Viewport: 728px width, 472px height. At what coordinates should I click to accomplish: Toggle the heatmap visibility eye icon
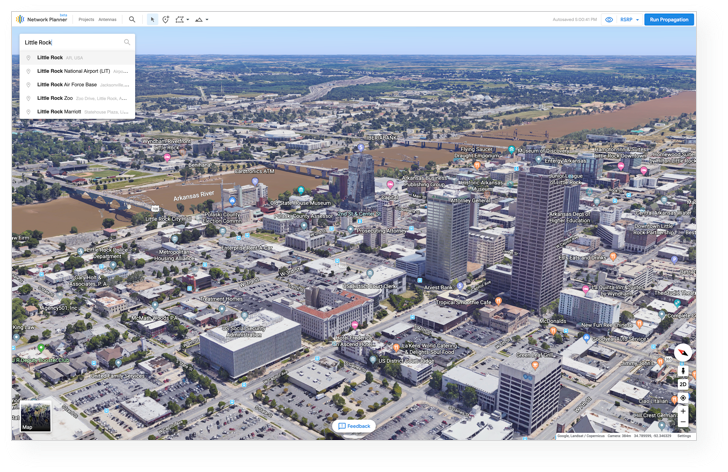coord(609,19)
